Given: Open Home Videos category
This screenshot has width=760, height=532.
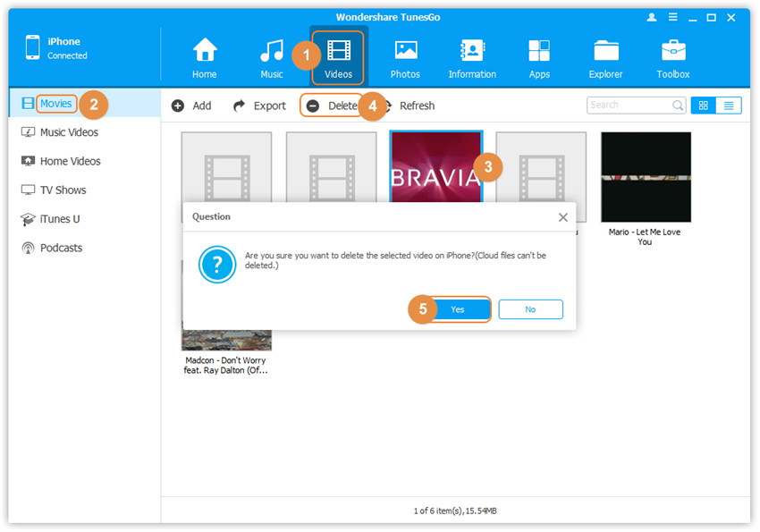Looking at the screenshot, I should click(70, 161).
